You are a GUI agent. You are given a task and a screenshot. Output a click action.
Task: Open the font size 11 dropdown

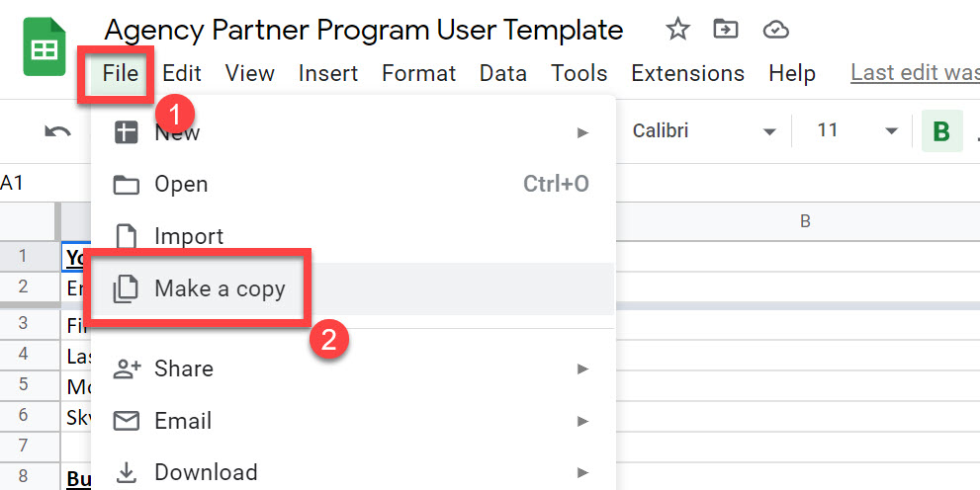point(856,131)
